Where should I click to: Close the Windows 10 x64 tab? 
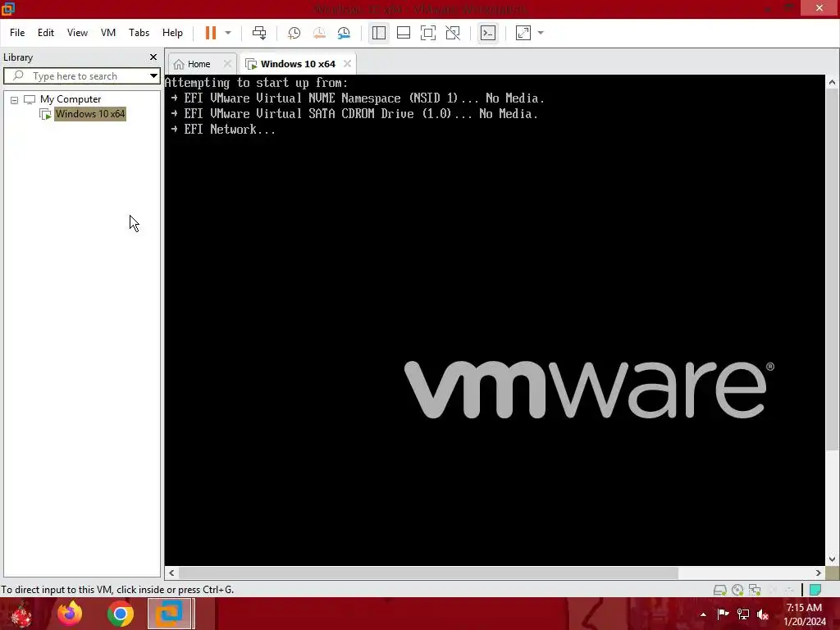pyautogui.click(x=347, y=64)
